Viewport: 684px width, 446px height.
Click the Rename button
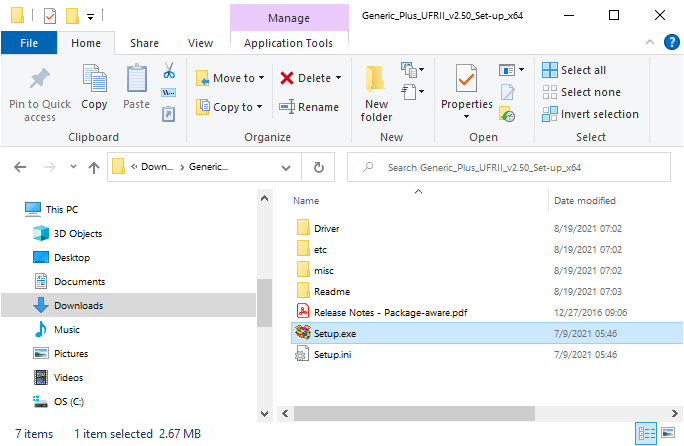pyautogui.click(x=309, y=107)
